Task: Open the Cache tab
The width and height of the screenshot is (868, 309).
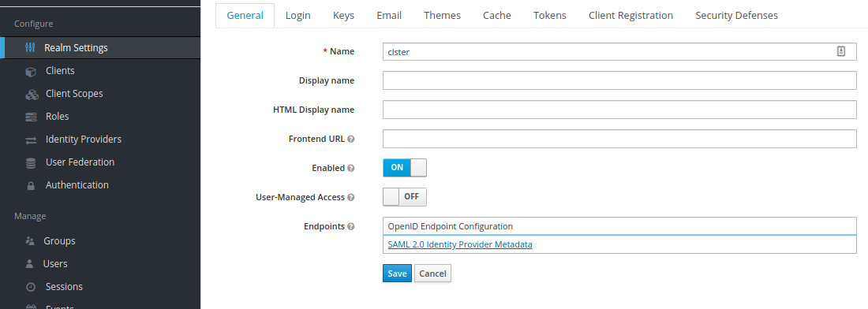Action: 496,16
